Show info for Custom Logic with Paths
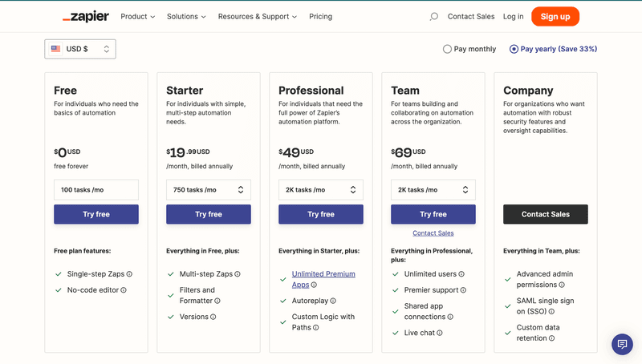Viewport: 642px width, 364px height. (x=316, y=328)
